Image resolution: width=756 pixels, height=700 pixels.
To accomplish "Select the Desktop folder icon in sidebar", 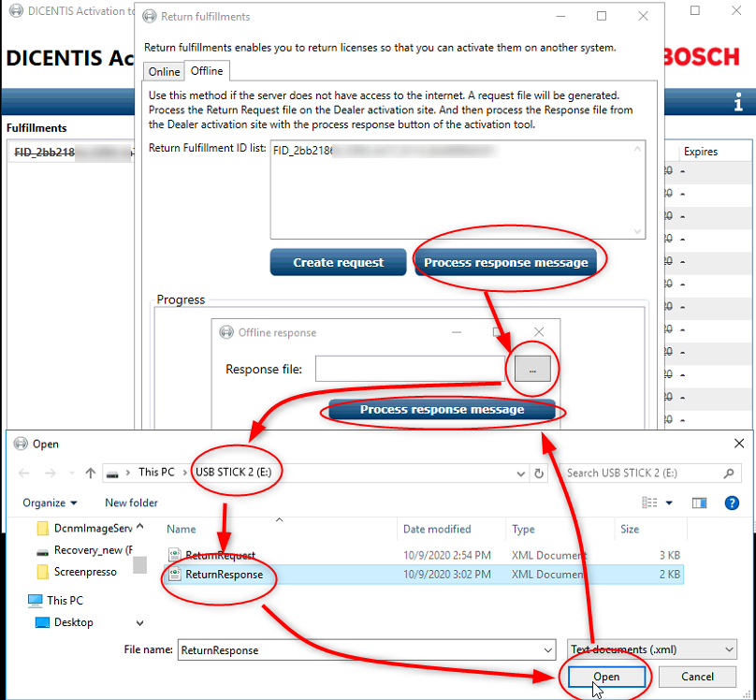I will pyautogui.click(x=43, y=622).
